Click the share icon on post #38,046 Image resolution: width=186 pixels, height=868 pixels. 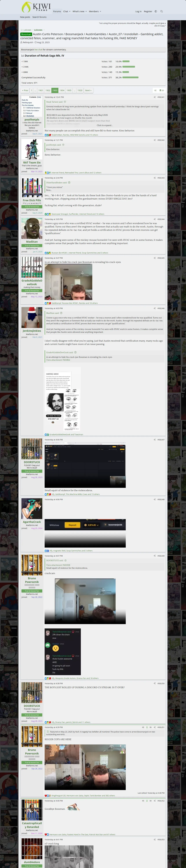pyautogui.click(x=155, y=308)
